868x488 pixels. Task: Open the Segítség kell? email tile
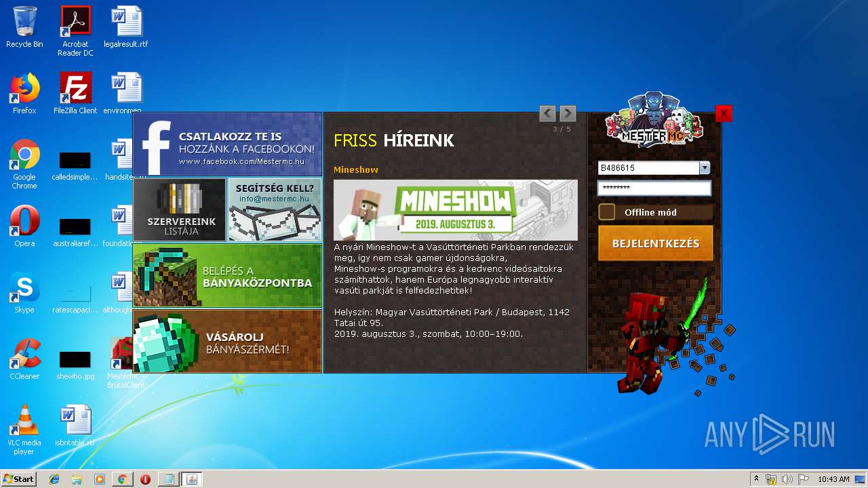[275, 209]
